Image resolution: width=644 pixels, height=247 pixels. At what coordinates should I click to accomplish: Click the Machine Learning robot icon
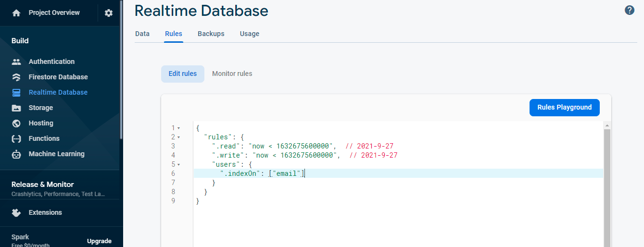click(16, 154)
